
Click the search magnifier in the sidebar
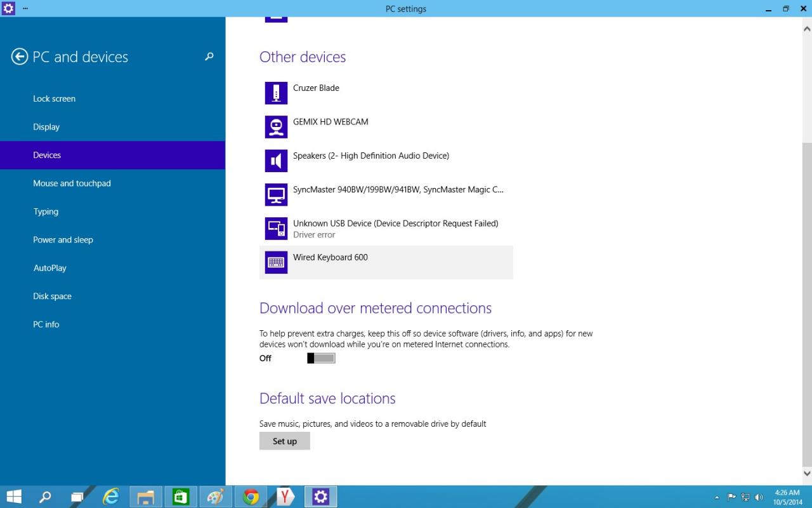(x=209, y=57)
